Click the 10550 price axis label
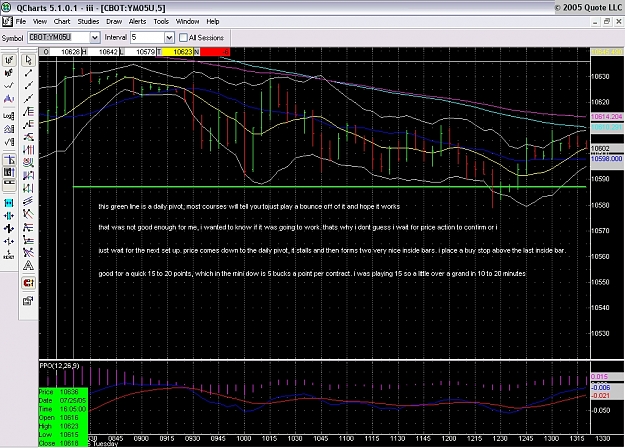The image size is (625, 448). (x=601, y=282)
